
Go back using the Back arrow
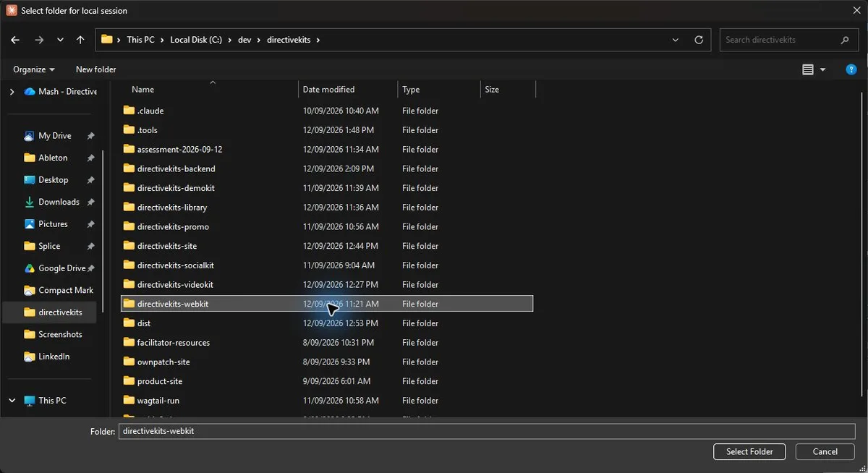pos(15,40)
